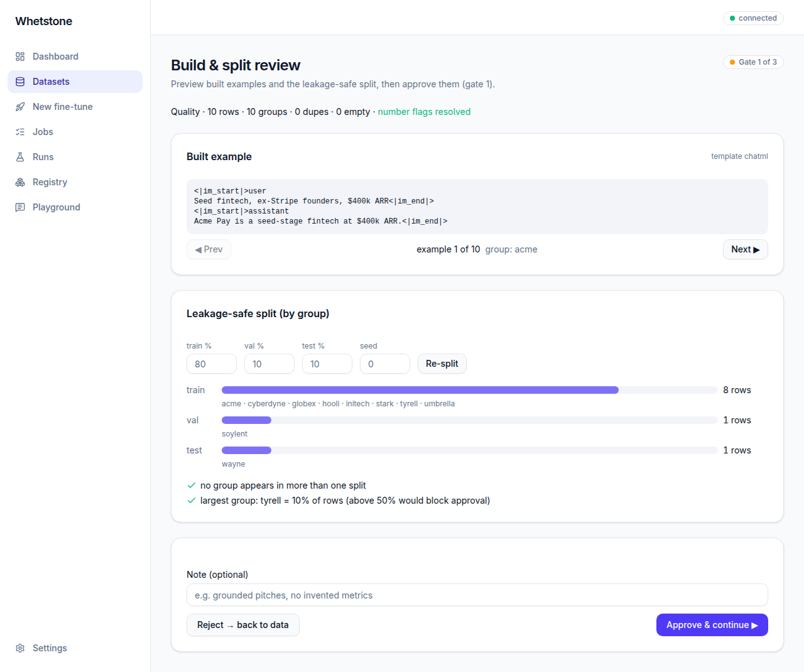
Task: Click the Quality summary "10 rows" text
Action: pyautogui.click(x=223, y=112)
